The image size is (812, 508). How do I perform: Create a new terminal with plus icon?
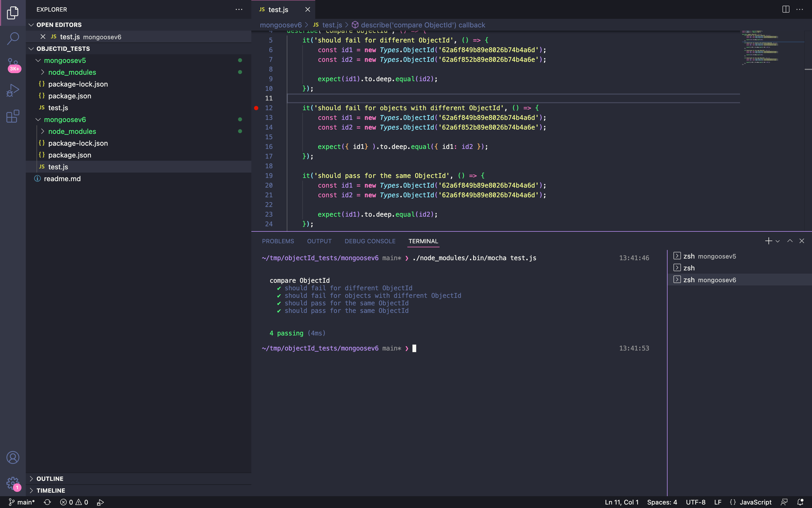tap(769, 241)
